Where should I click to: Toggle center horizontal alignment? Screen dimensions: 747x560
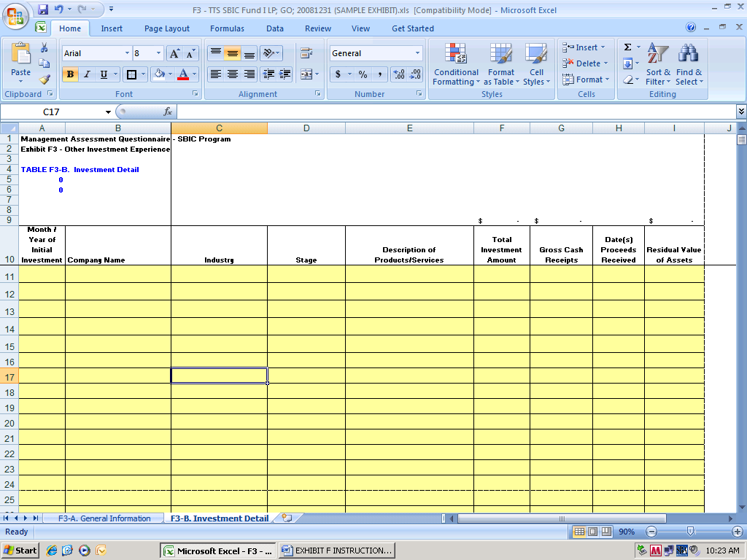point(232,74)
